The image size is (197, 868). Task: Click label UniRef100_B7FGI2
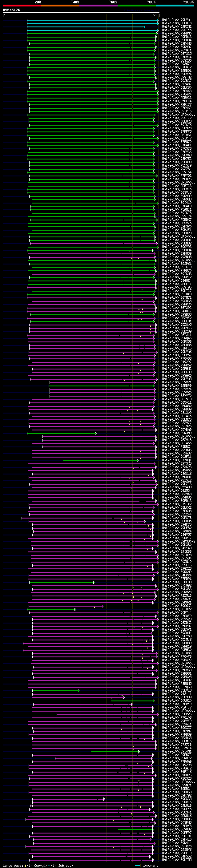click(177, 67)
